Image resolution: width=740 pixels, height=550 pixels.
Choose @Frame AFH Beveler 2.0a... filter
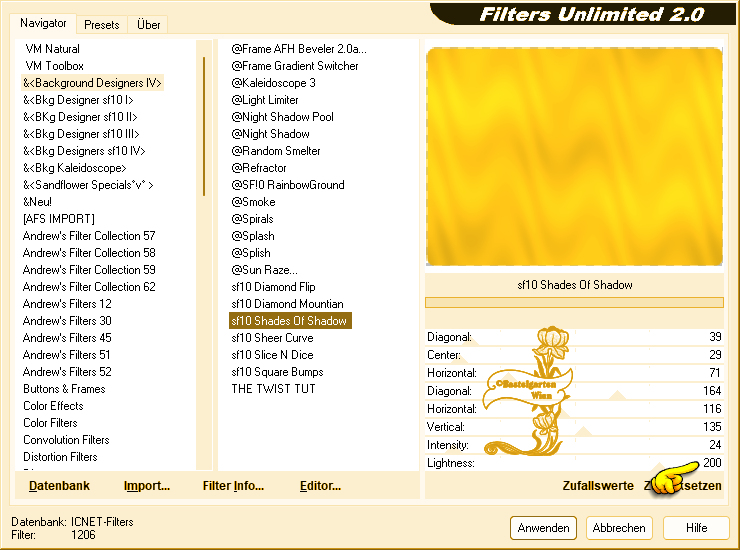click(x=299, y=49)
